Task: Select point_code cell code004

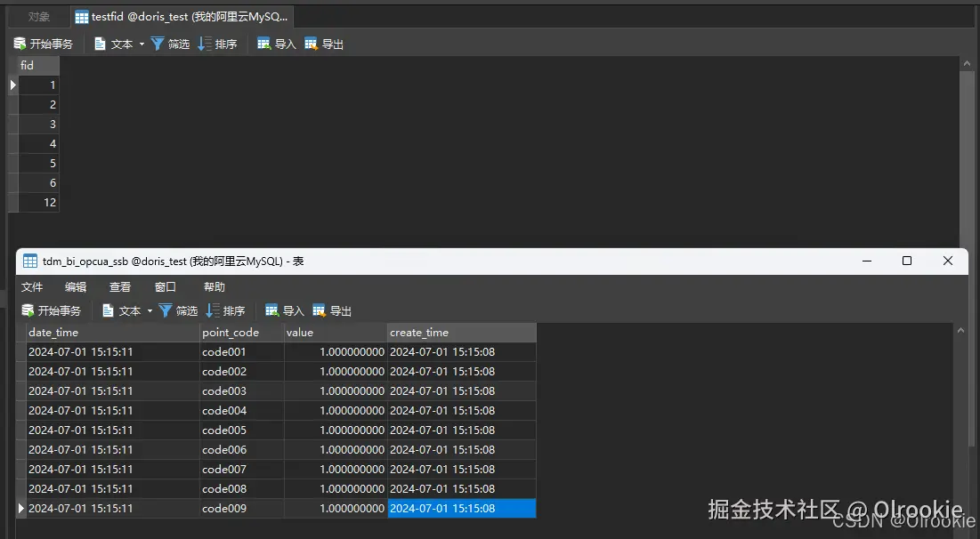Action: click(x=242, y=410)
